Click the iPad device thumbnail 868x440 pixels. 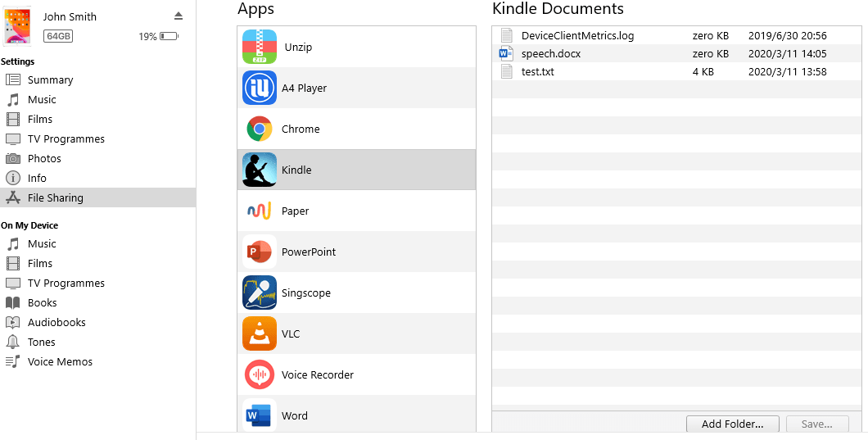point(17,26)
